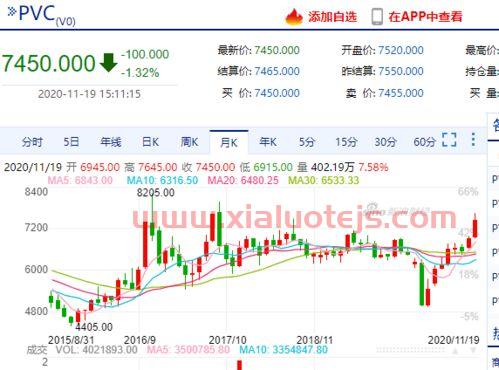Switch to the 分时 chart tab
Screen dimensions: 499x370
tap(32, 142)
